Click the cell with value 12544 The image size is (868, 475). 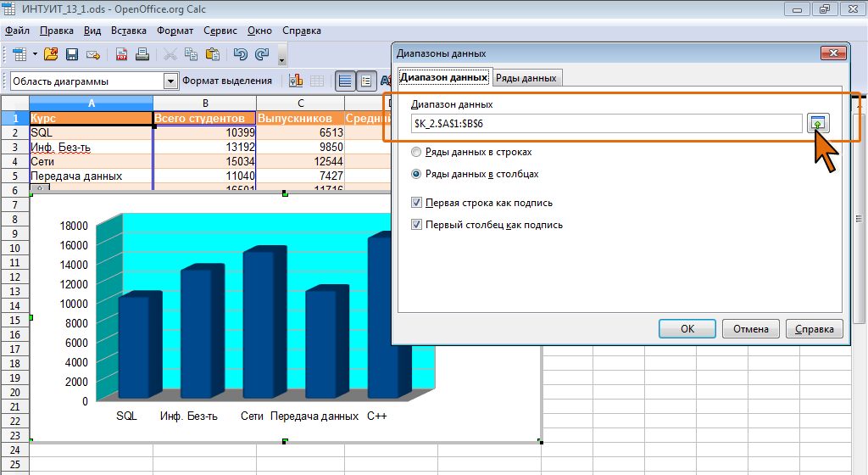(x=301, y=162)
